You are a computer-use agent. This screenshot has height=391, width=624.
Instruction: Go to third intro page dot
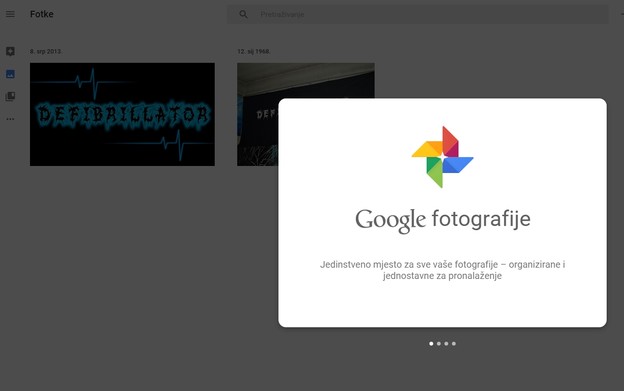446,344
